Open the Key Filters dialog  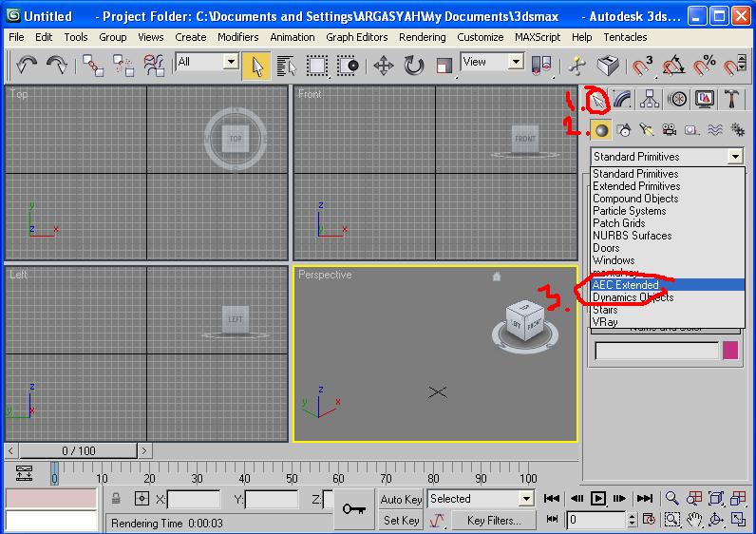click(494, 521)
